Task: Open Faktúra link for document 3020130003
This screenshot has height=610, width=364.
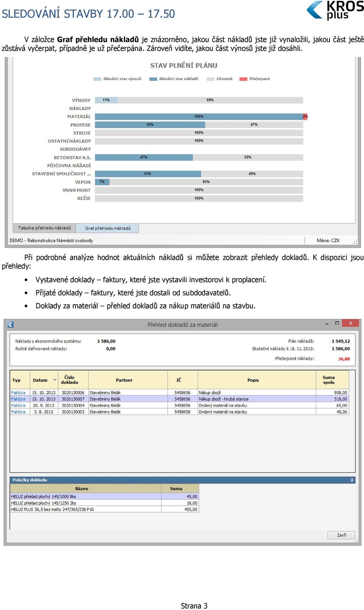Action: [x=18, y=412]
